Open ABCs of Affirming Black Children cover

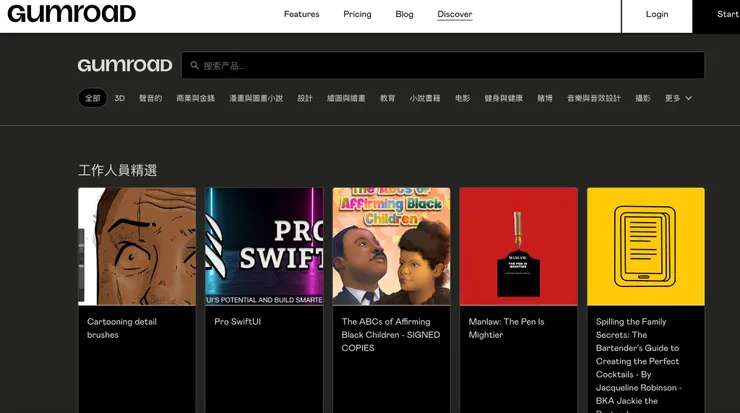(x=391, y=246)
